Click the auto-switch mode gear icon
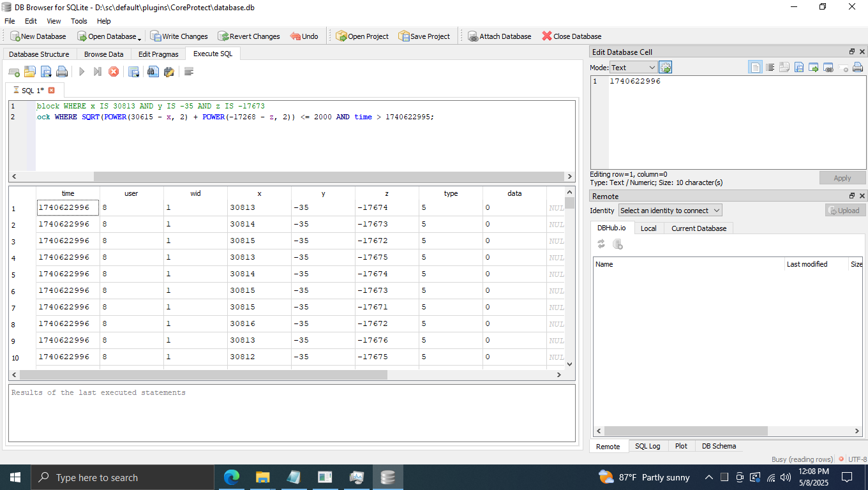Screen dimensions: 868x490 point(666,67)
